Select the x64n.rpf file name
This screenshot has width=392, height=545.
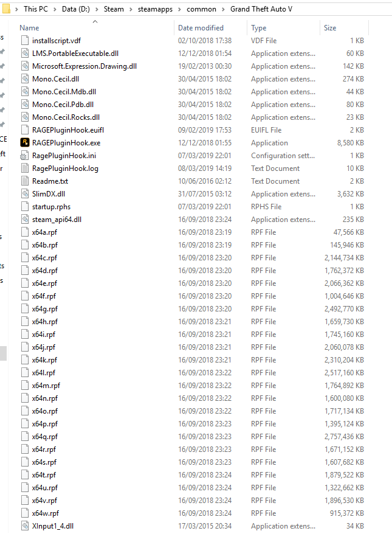click(45, 398)
